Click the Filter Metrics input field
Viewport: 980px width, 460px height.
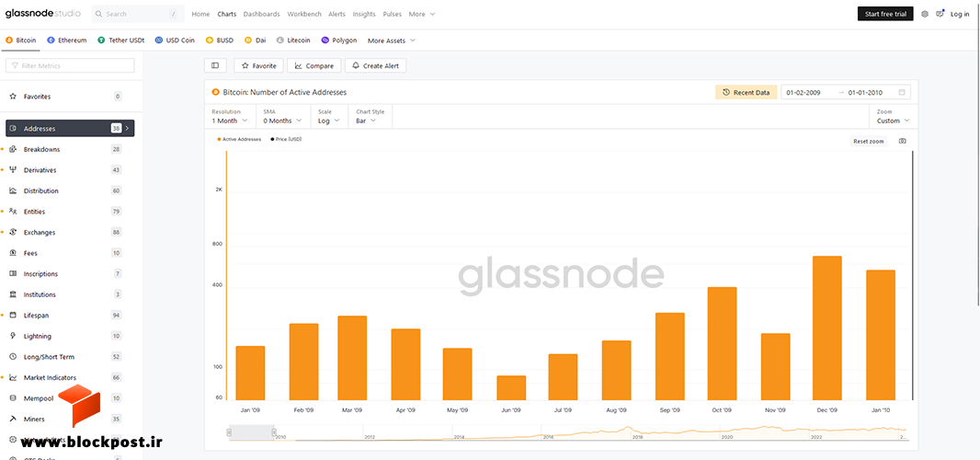coord(70,65)
